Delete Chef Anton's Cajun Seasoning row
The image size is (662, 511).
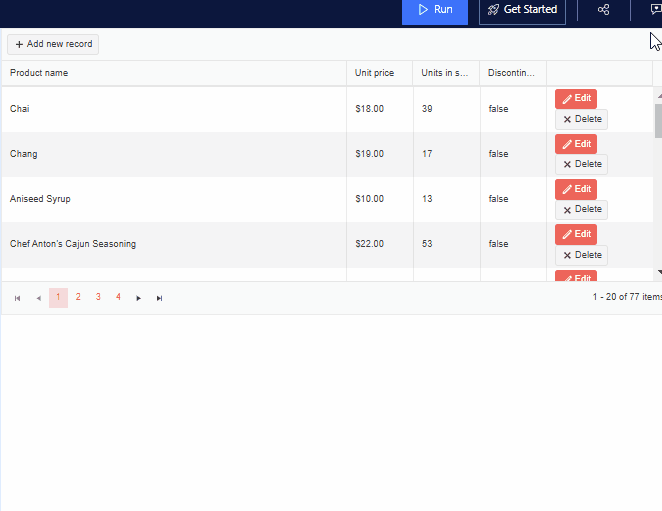click(581, 255)
